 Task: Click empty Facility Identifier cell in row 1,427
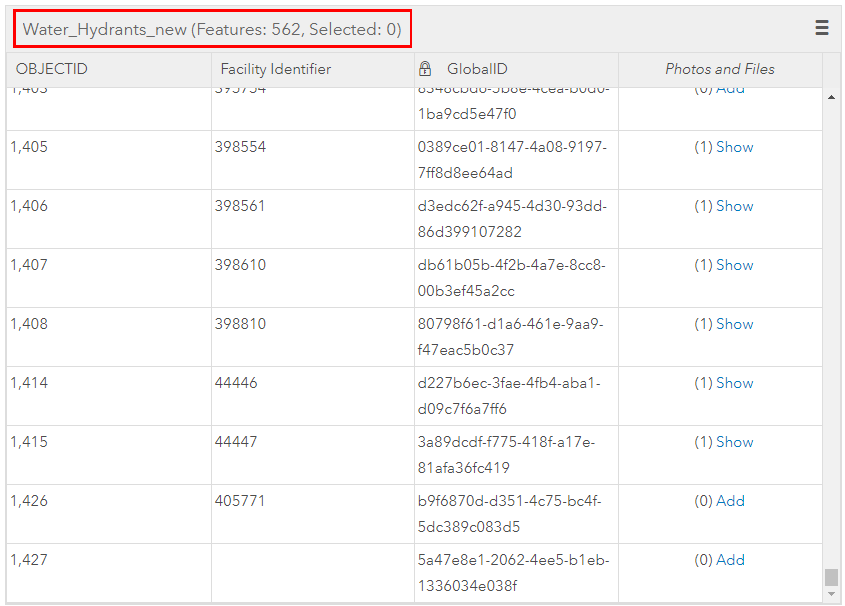[x=313, y=573]
